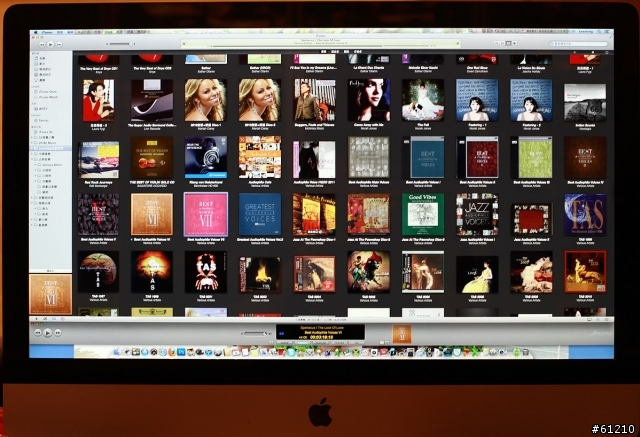Click the add playlist plus button
Screen dimensions: 640x437
coord(37,319)
